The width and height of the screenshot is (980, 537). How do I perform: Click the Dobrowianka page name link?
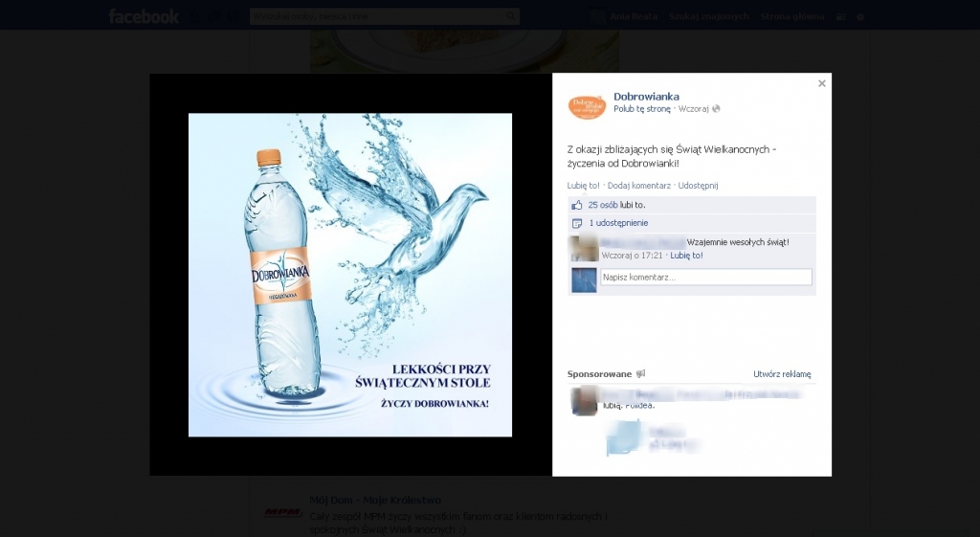pyautogui.click(x=646, y=97)
